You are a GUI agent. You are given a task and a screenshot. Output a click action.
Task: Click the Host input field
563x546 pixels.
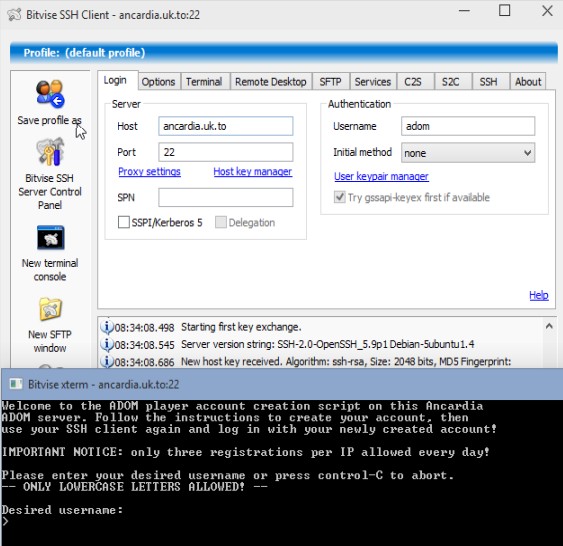225,126
